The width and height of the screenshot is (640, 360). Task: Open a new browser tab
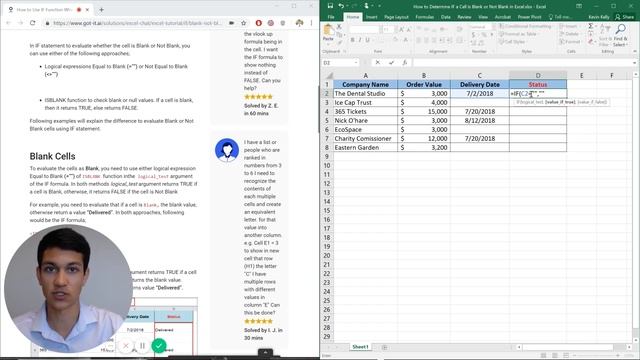click(x=101, y=9)
